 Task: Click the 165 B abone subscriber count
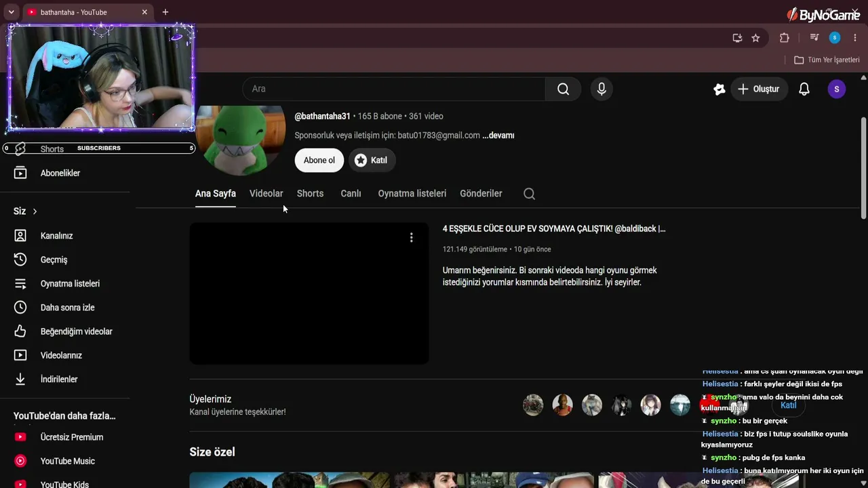[380, 117]
